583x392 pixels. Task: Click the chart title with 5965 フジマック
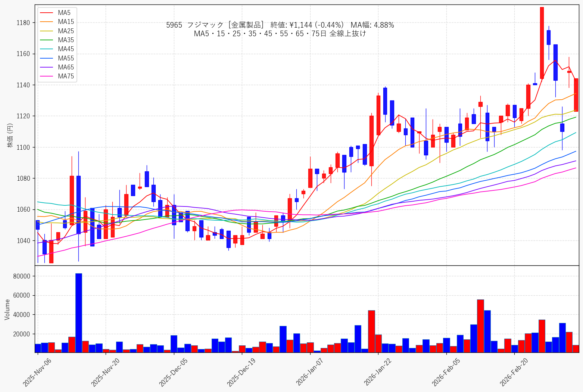(x=280, y=25)
